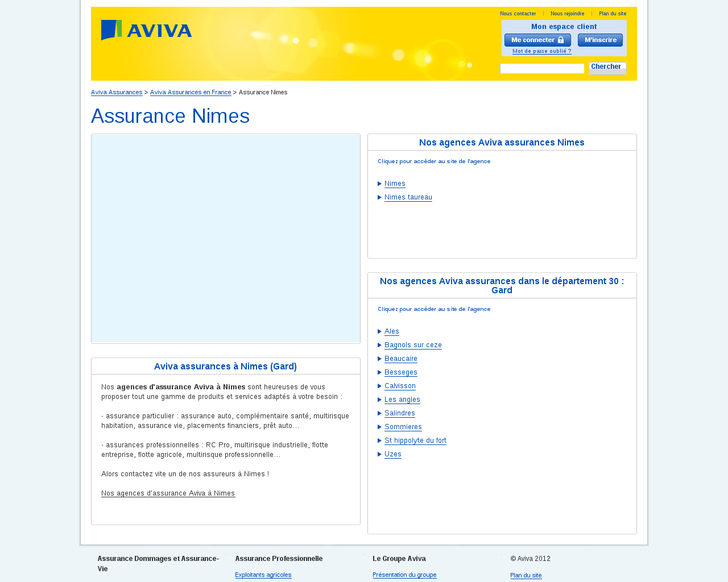
Task: Click the Le Groupe Aviva footer heading
Action: [399, 559]
